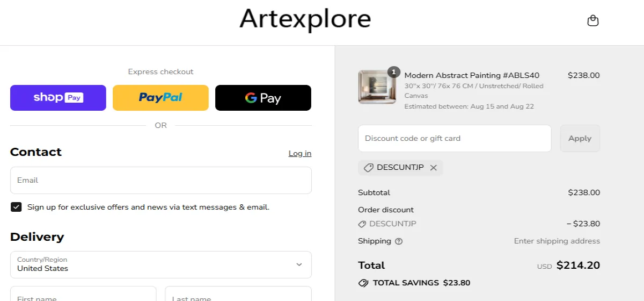Pay with Shop Pay express checkout
Screen dimensions: 644x301
[x=58, y=98]
